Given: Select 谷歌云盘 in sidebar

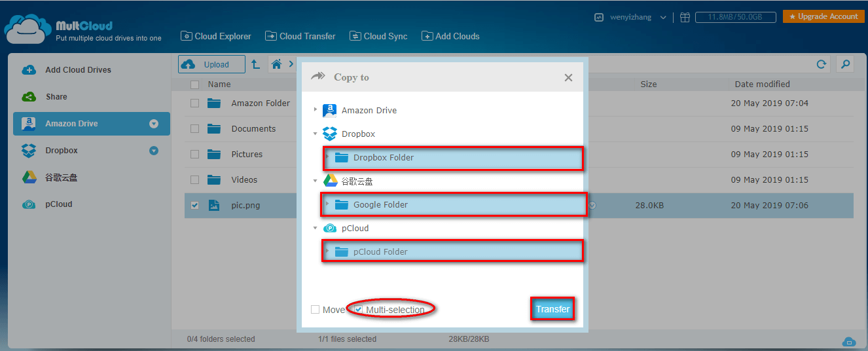Looking at the screenshot, I should pos(62,177).
